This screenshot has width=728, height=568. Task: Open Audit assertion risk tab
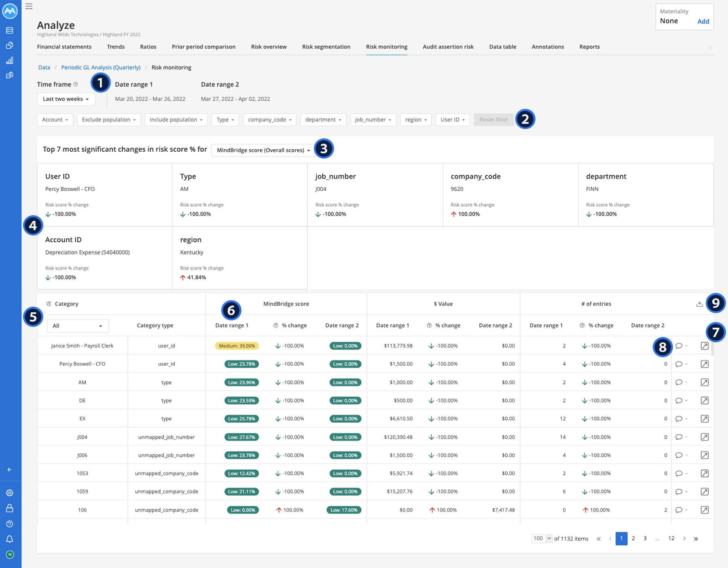(448, 47)
